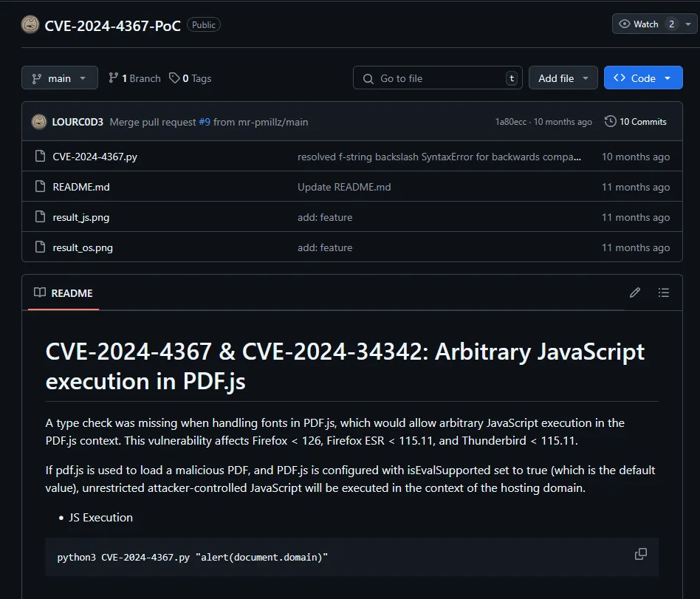Open the pull request #9 link
700x599 pixels.
pos(205,122)
